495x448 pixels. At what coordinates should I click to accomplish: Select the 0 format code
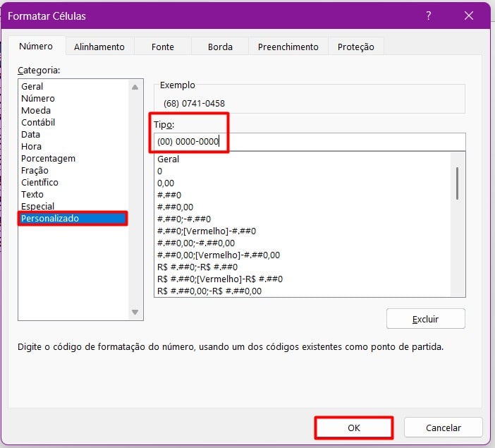tap(302, 171)
